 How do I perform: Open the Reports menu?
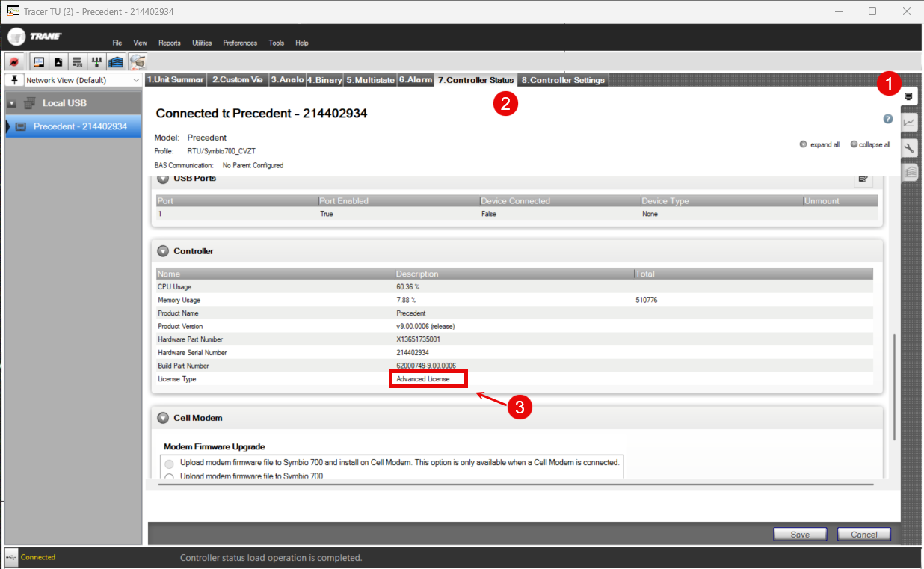click(170, 43)
